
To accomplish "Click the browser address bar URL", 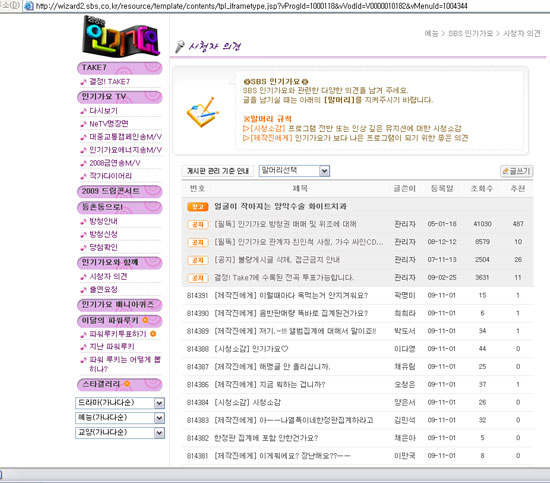I will [x=251, y=6].
